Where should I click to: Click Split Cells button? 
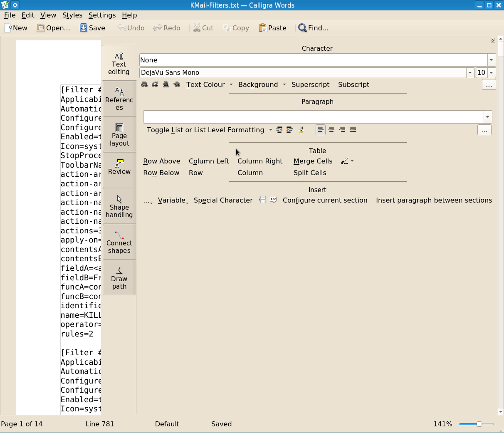coord(310,173)
